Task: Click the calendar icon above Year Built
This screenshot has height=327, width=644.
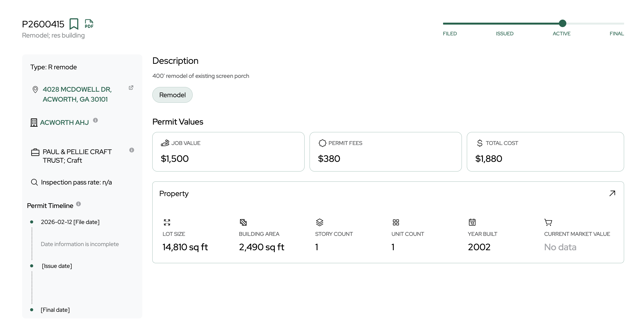Action: click(472, 222)
